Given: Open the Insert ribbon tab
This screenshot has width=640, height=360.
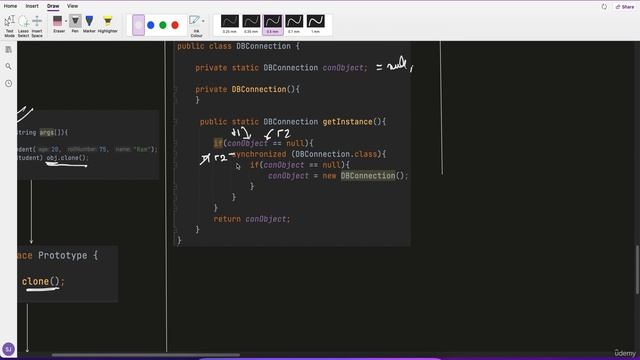Looking at the screenshot, I should click(x=32, y=6).
